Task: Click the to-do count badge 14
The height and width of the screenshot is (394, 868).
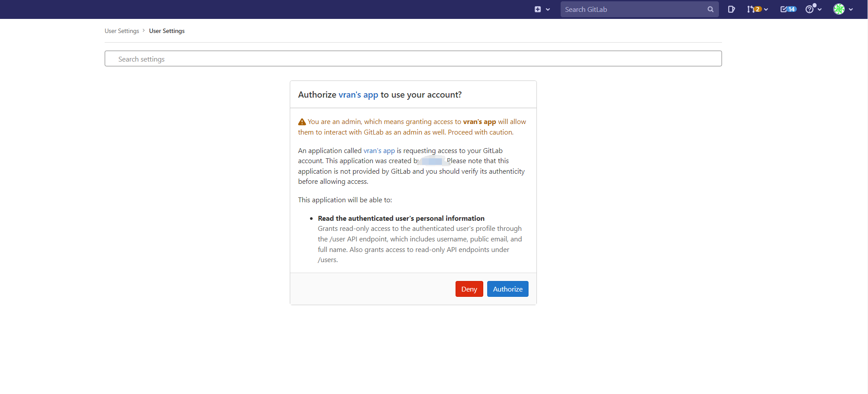Action: click(x=791, y=9)
